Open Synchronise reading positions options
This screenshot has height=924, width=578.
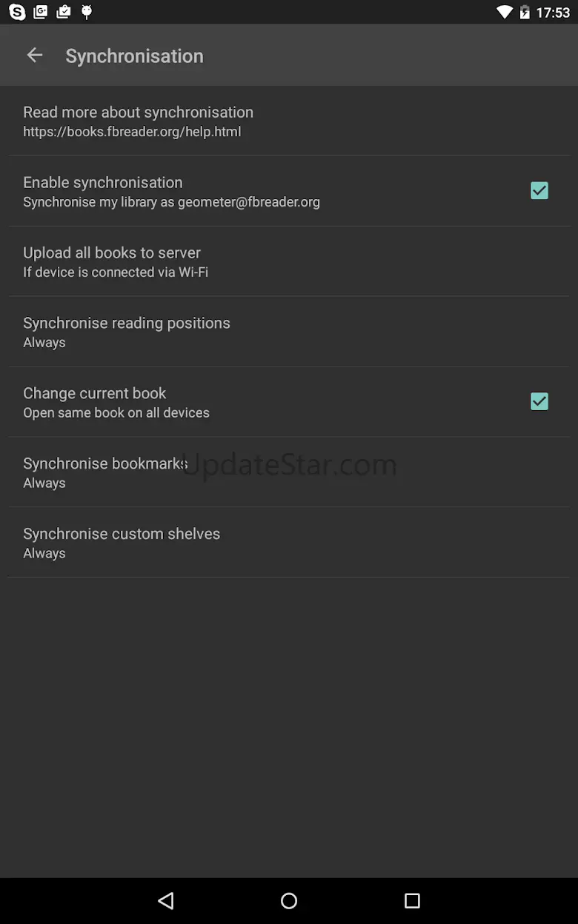127,332
